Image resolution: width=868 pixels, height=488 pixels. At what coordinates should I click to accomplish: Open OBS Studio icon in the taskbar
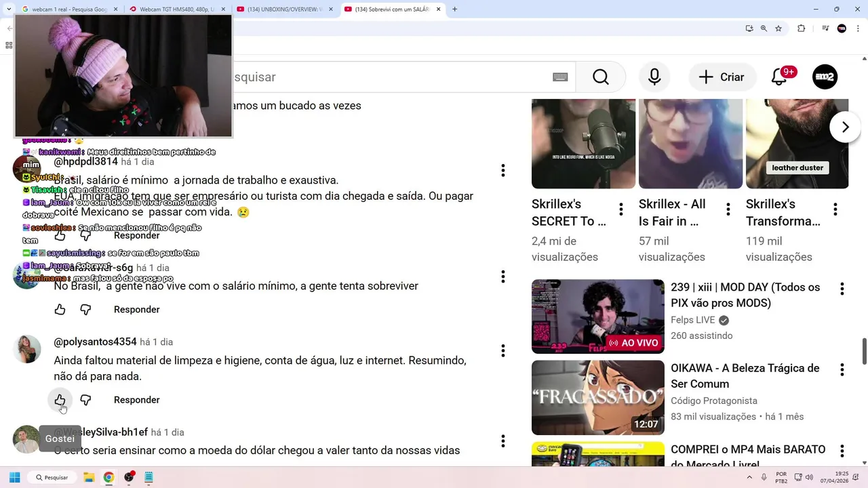(129, 477)
